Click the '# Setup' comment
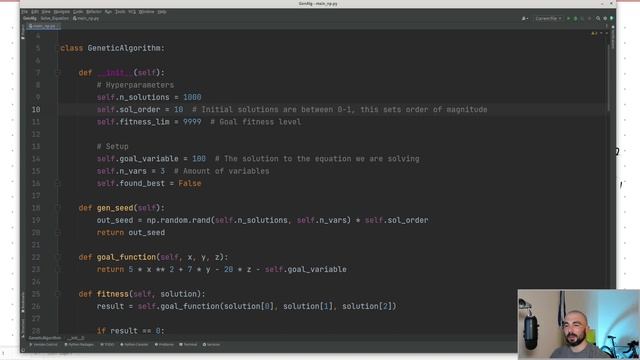This screenshot has height=360, width=640. pos(112,147)
